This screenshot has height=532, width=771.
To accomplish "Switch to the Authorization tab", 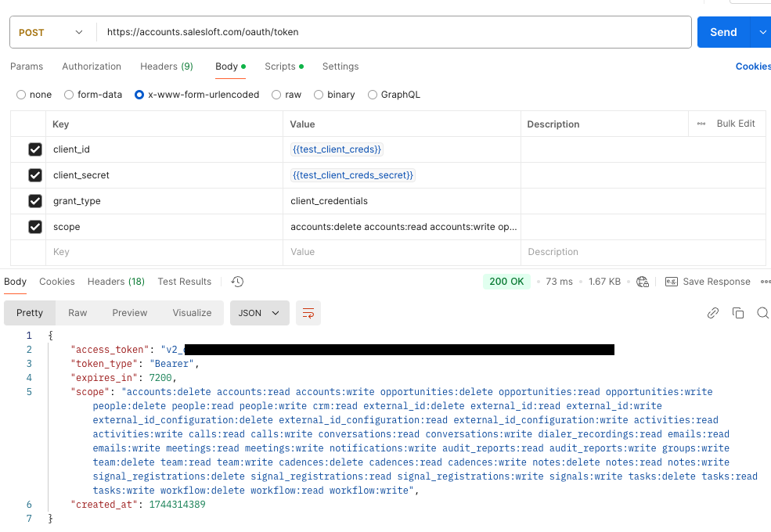I will point(92,66).
